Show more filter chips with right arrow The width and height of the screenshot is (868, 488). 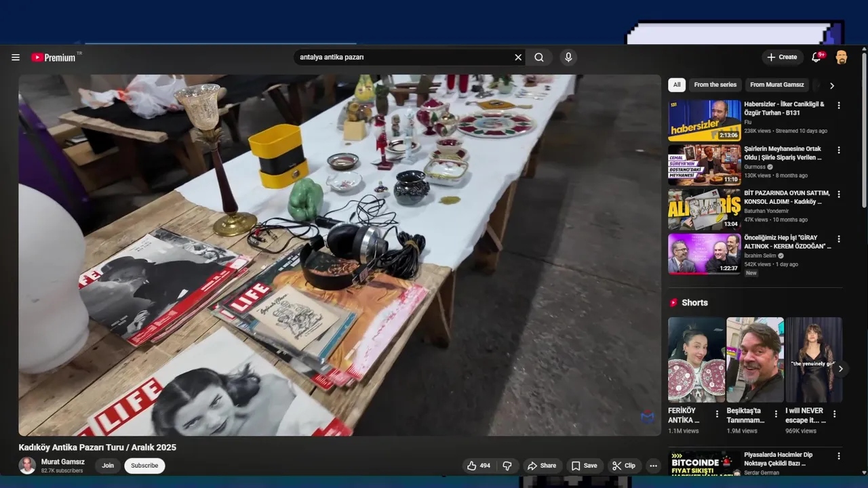832,85
